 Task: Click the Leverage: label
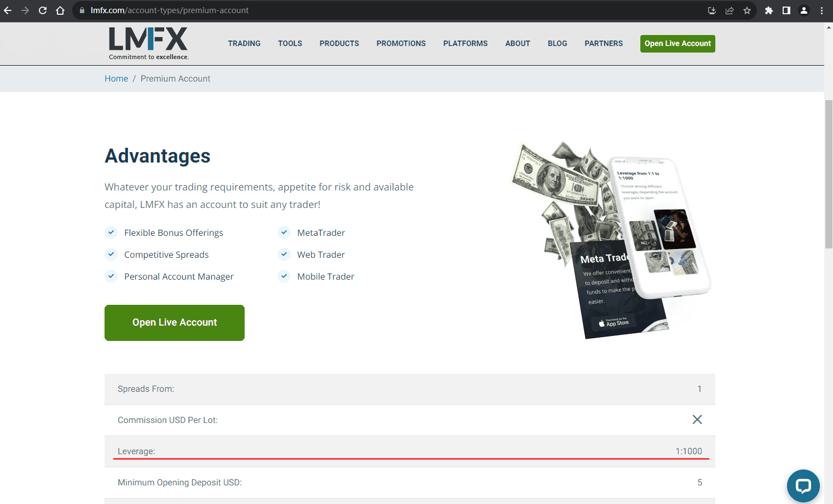coord(136,451)
